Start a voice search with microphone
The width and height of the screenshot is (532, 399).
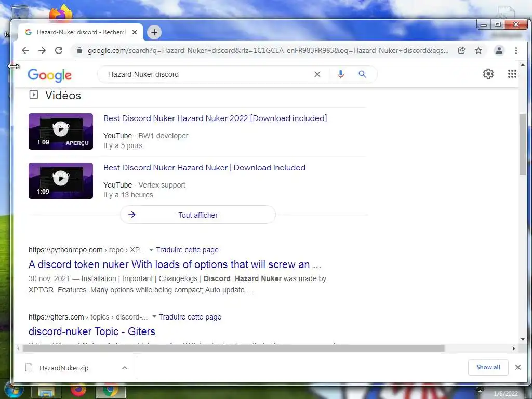[x=341, y=74]
